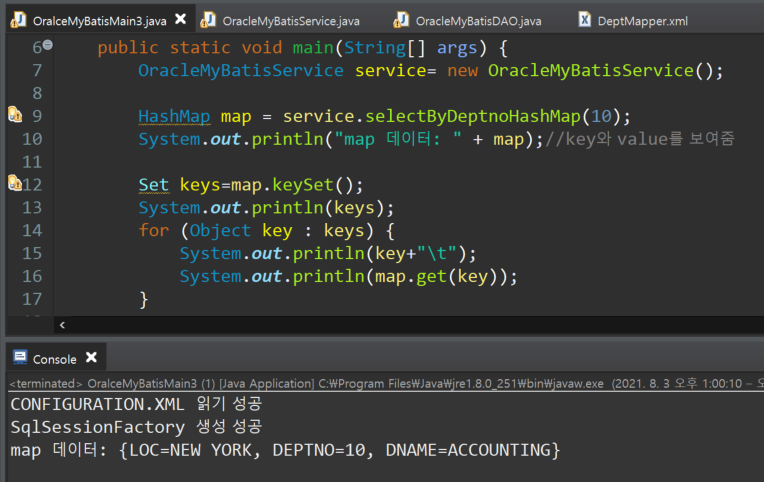
Task: Open the OracleMyBatisService.java tab
Action: click(290, 21)
